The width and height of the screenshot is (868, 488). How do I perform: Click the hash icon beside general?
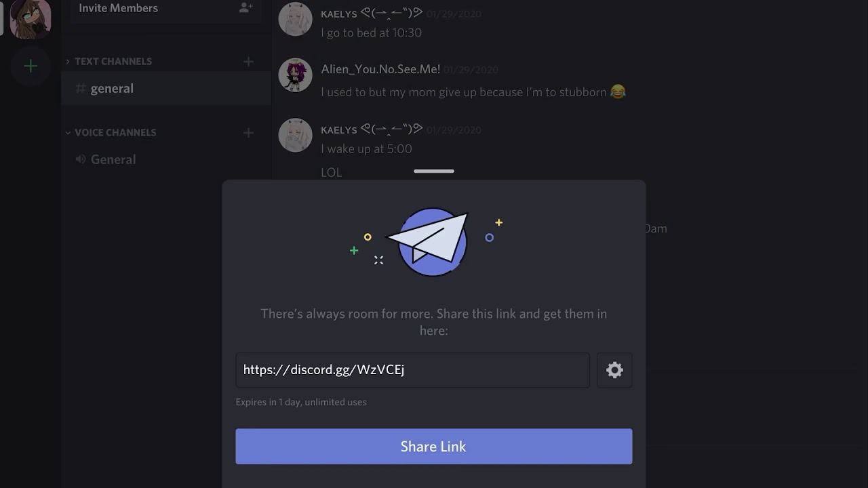[x=81, y=89]
